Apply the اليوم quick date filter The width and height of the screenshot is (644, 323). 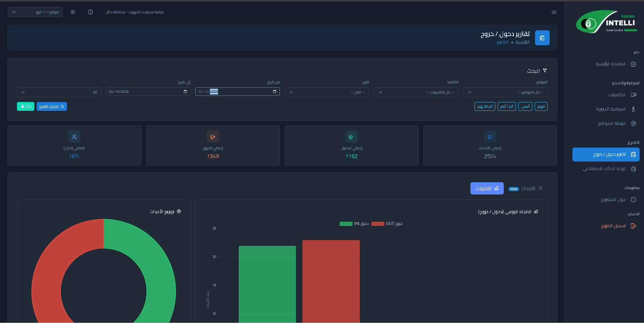541,106
